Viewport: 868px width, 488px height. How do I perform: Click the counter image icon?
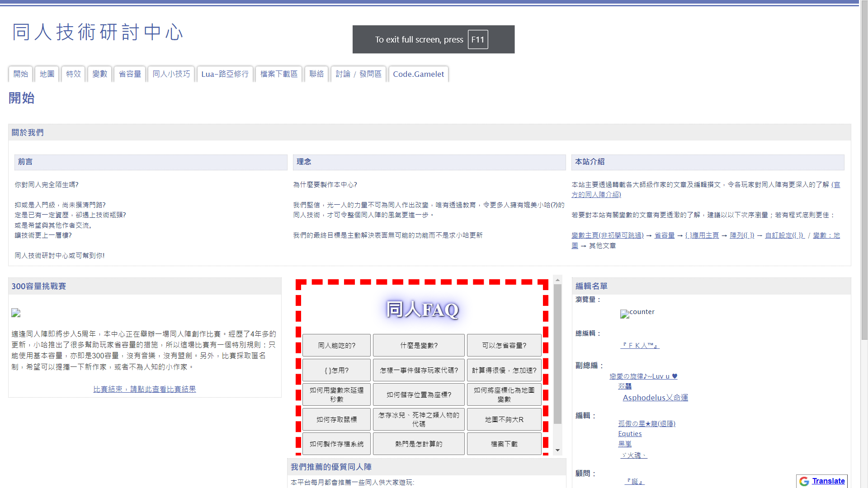click(x=624, y=314)
